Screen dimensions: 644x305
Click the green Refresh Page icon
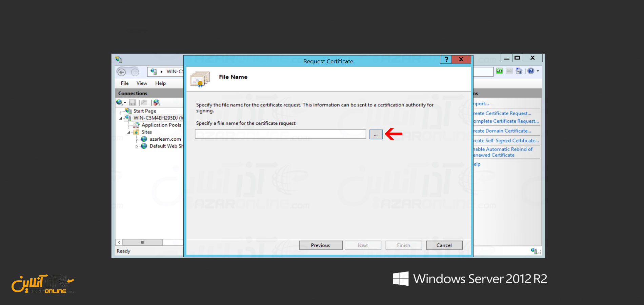[x=499, y=71]
